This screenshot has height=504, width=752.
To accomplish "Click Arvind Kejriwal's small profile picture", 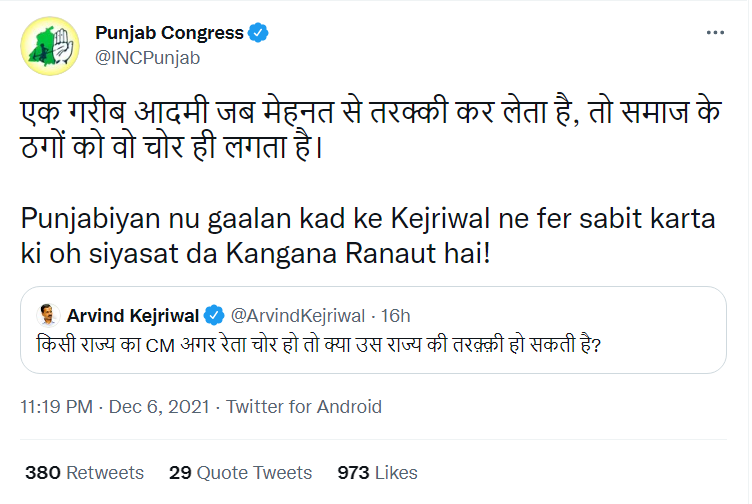I will click(46, 316).
